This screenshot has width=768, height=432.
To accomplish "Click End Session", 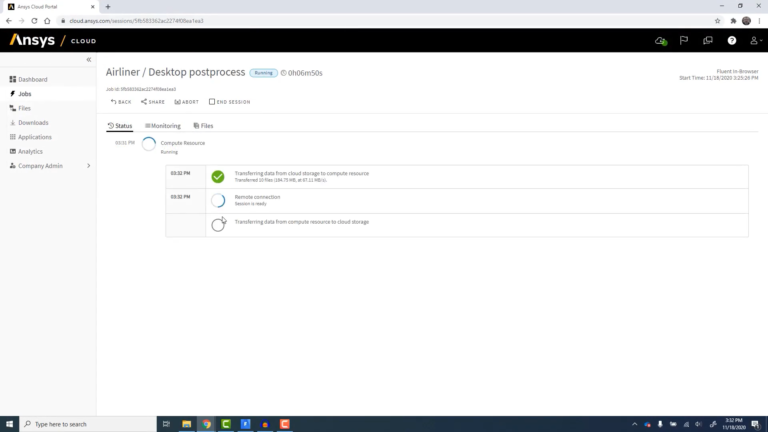I will click(229, 102).
